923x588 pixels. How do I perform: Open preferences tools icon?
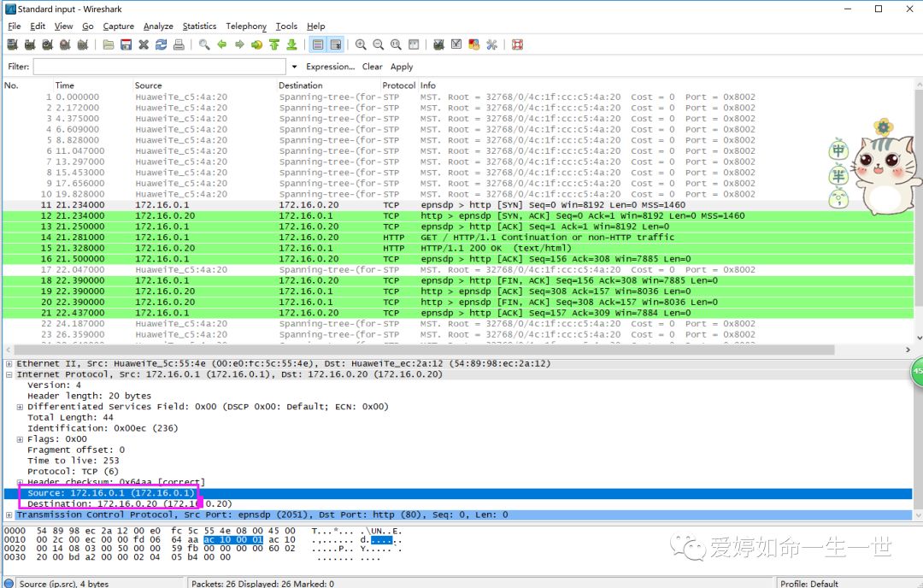tap(491, 44)
